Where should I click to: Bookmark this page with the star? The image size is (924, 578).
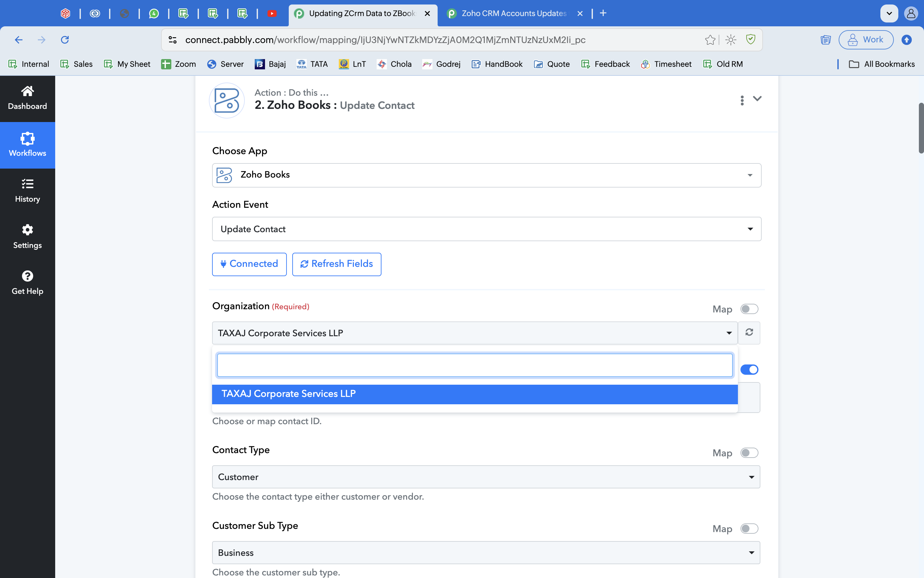point(710,39)
